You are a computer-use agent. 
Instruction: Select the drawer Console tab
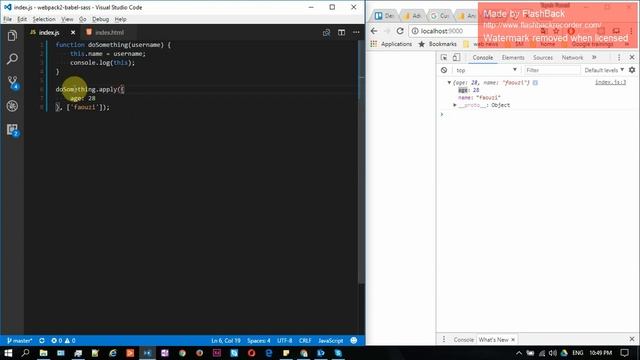pos(464,340)
